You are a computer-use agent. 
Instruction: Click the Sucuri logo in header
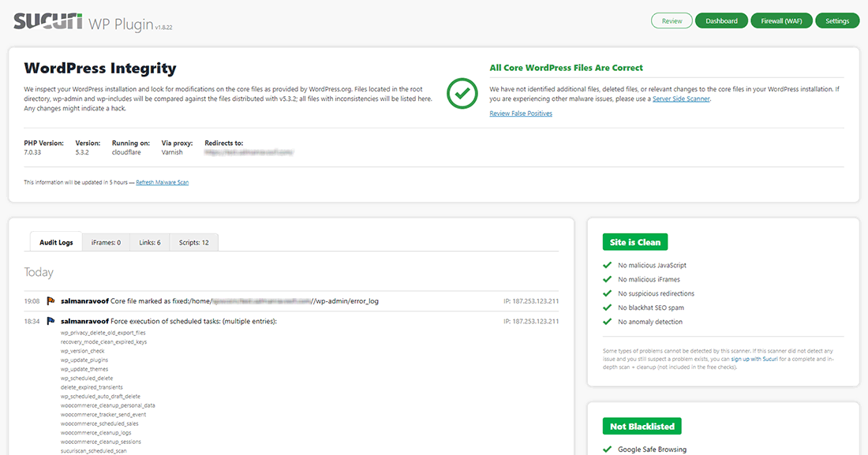[x=48, y=21]
